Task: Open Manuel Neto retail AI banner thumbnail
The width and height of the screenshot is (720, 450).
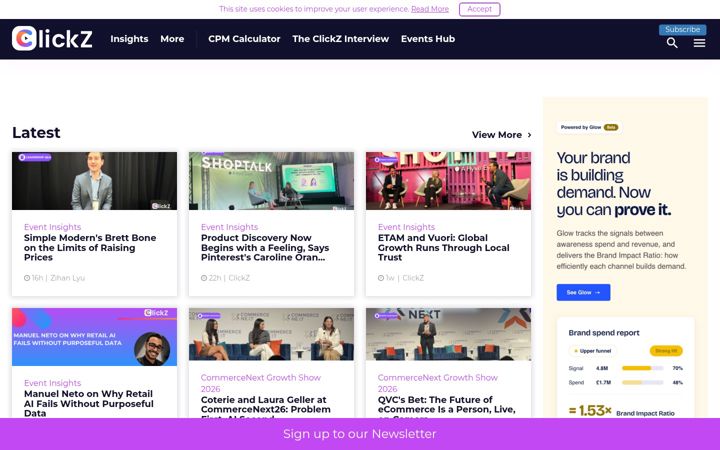Action: tap(94, 337)
